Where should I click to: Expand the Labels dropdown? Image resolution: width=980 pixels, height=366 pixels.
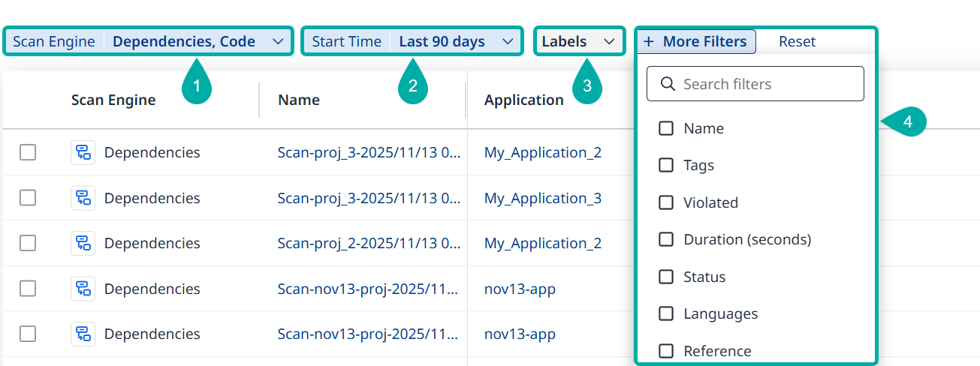608,41
